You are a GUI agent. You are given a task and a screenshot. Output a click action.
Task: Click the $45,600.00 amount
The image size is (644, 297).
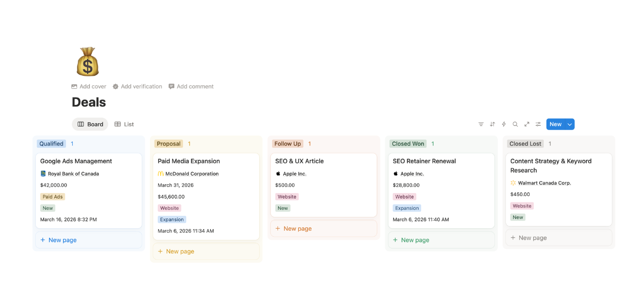coord(171,197)
